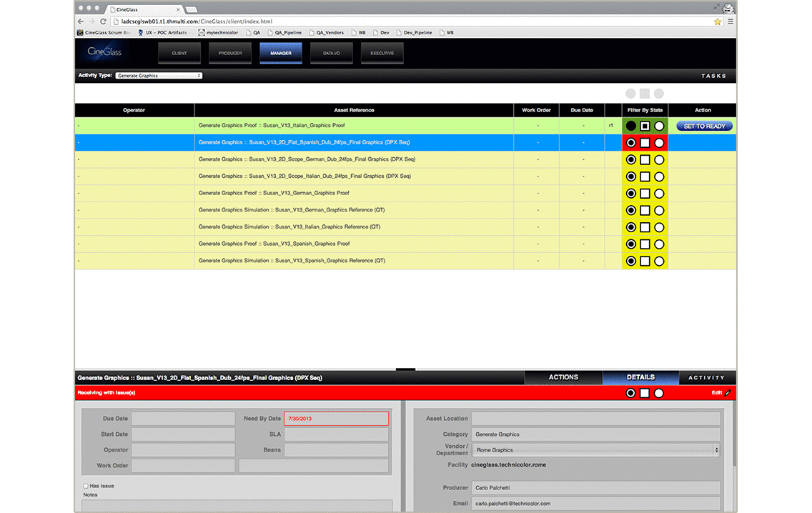This screenshot has width=812, height=513.
Task: Click the square state icon in red details bar
Action: pos(645,393)
